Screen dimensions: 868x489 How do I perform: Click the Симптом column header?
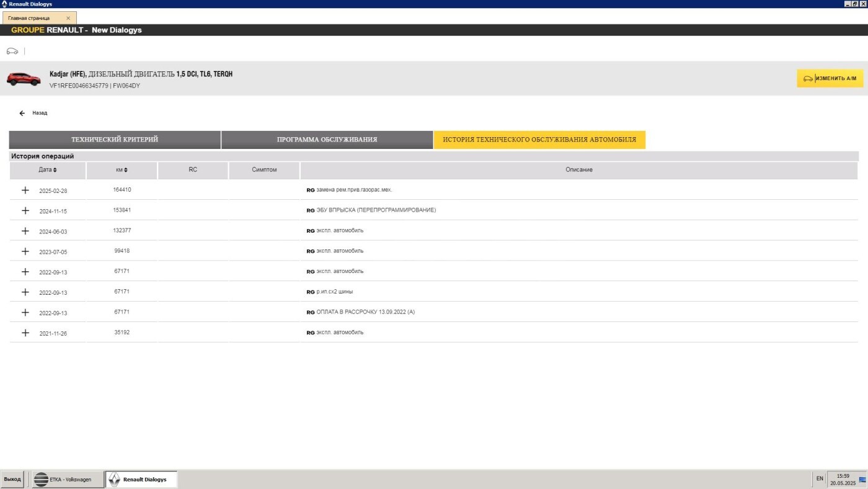tap(264, 170)
